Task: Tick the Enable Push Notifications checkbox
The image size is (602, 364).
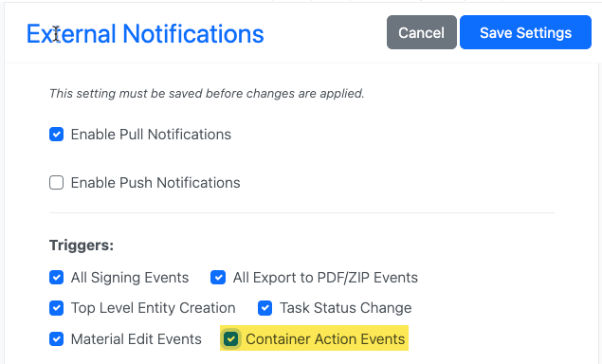Action: pos(57,182)
